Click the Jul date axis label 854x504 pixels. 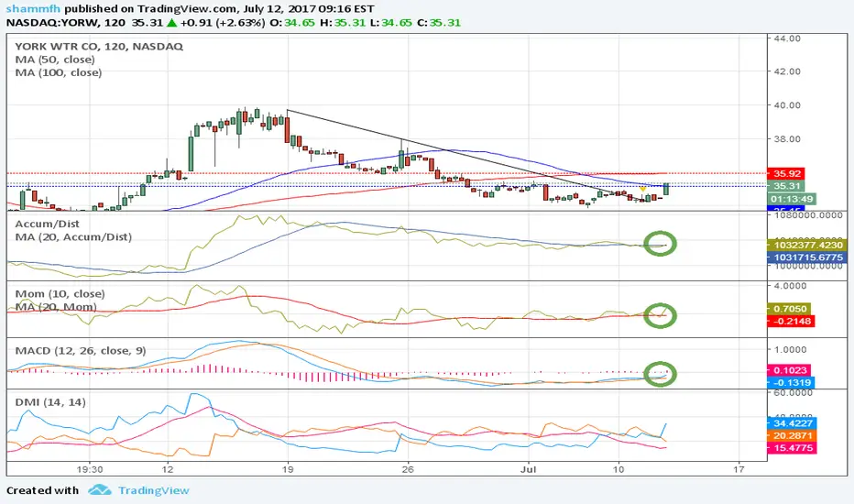pyautogui.click(x=529, y=469)
